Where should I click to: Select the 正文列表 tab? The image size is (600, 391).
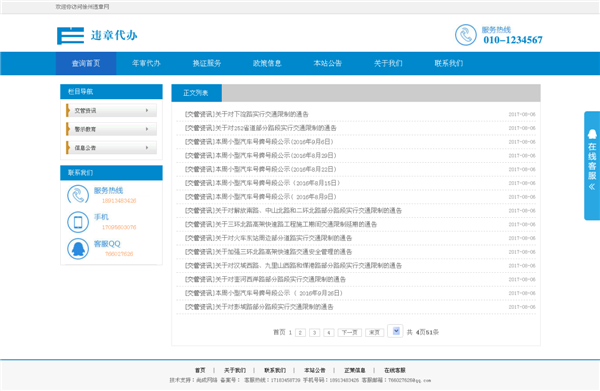pos(196,93)
